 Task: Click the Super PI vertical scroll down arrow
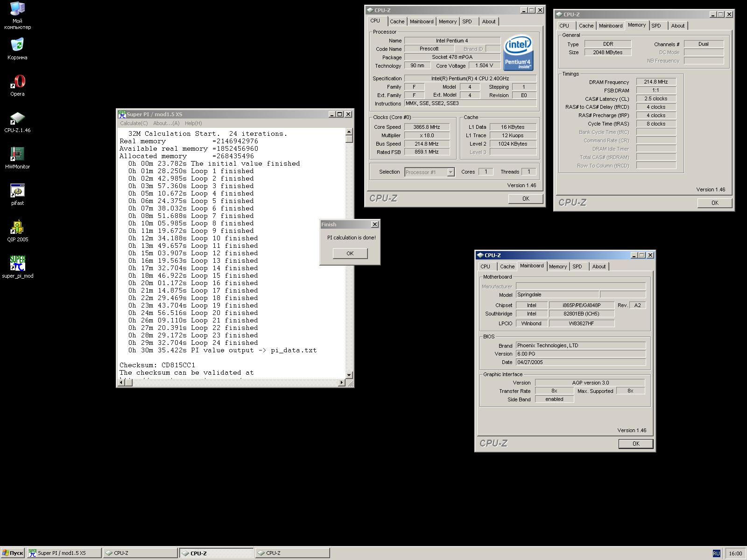(349, 375)
